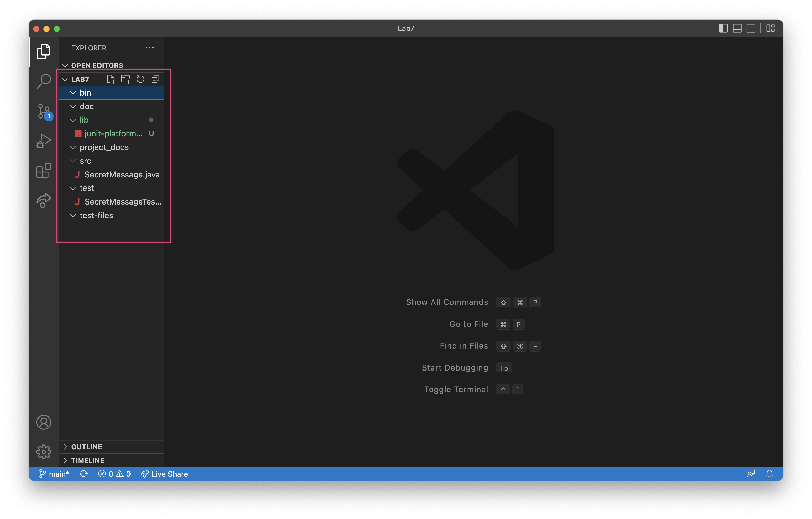The width and height of the screenshot is (812, 519).
Task: Toggle bottom panel visibility
Action: [x=737, y=28]
